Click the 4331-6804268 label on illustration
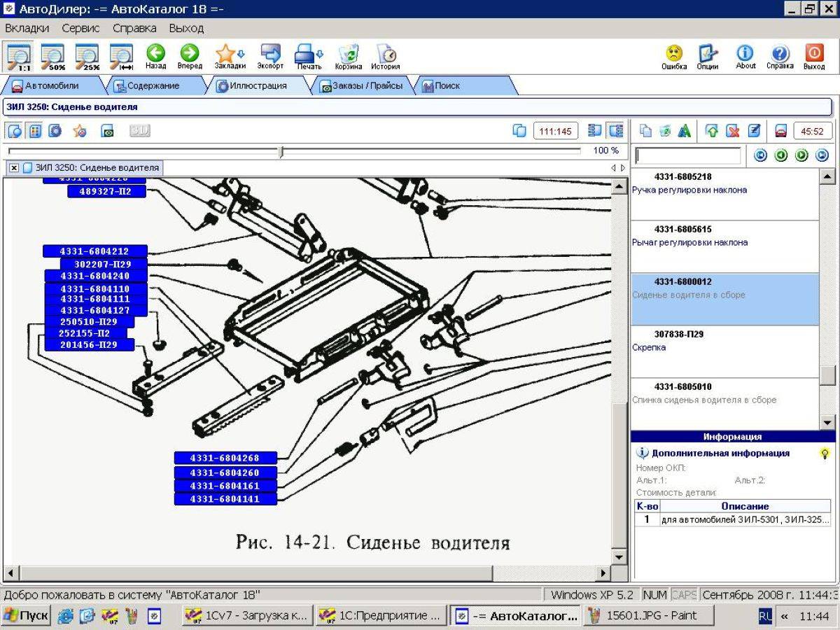 (x=225, y=458)
